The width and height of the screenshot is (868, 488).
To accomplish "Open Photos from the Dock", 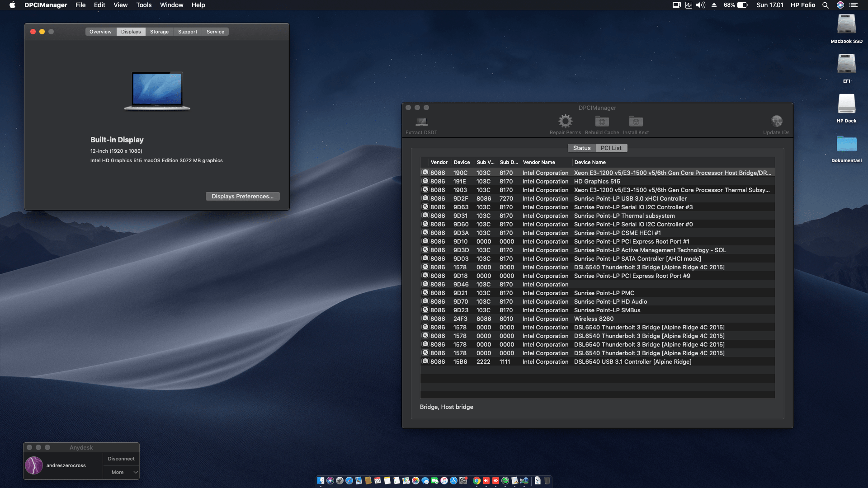I will (x=415, y=481).
